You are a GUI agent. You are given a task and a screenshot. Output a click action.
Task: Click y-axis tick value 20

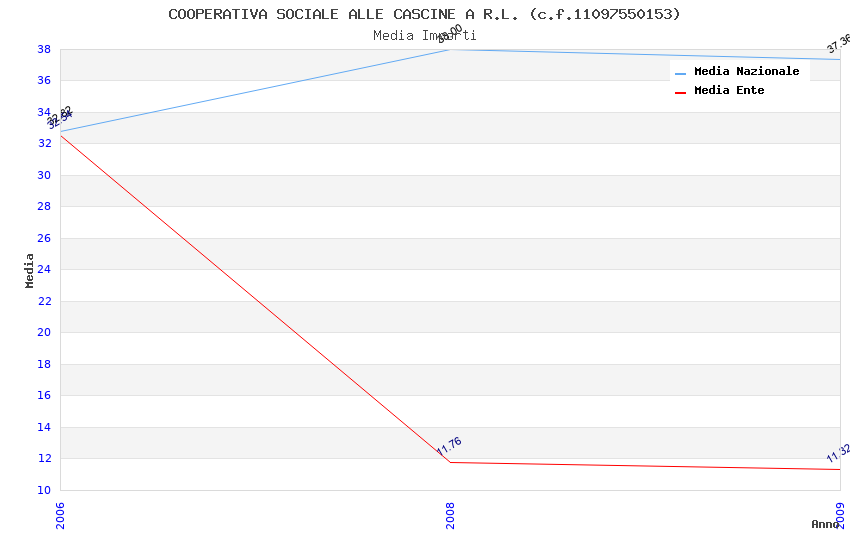click(44, 332)
